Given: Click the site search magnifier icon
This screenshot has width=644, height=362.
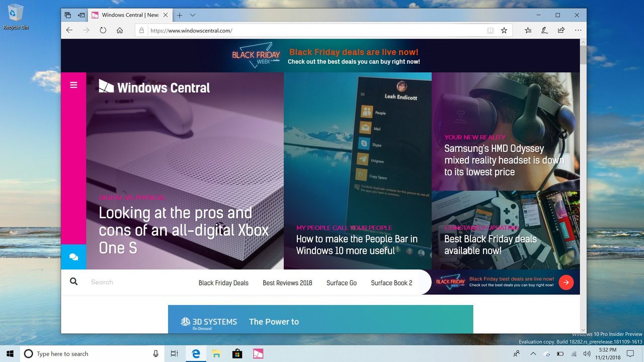Looking at the screenshot, I should 73,282.
